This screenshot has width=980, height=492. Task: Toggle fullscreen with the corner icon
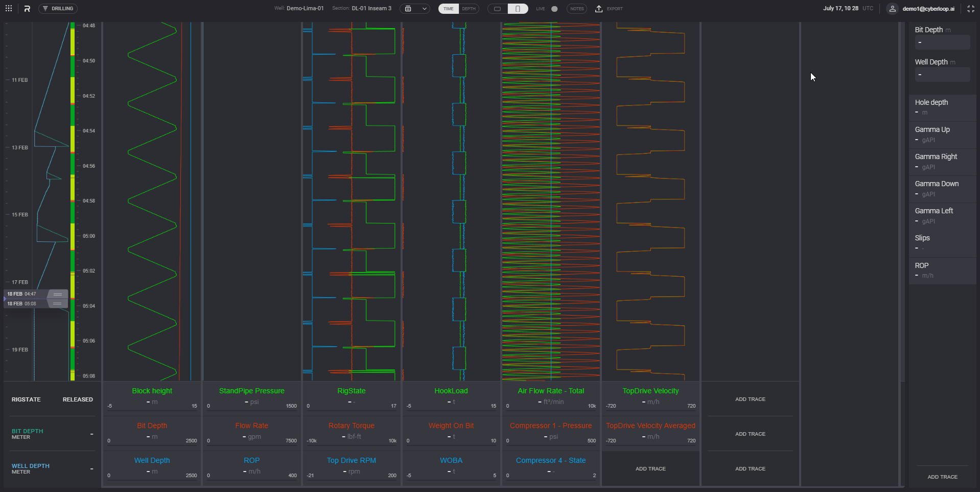970,9
